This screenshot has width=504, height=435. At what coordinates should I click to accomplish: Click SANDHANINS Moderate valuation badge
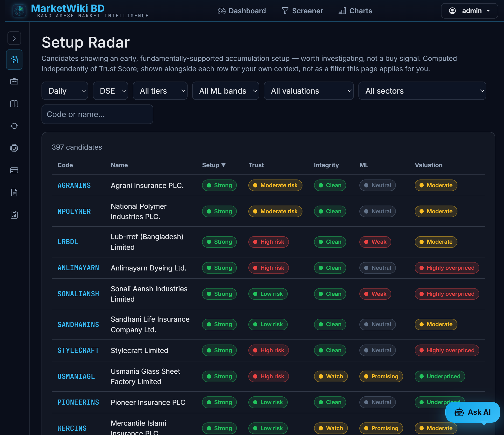pyautogui.click(x=436, y=324)
